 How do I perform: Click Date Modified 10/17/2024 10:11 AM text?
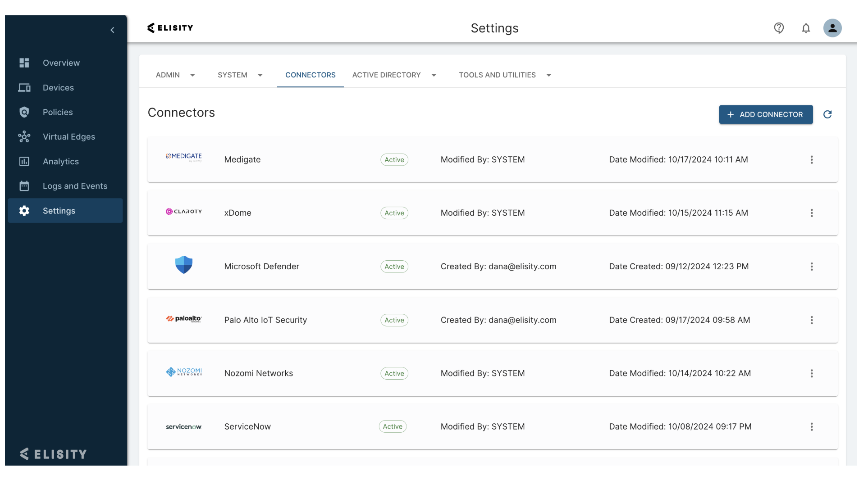(x=679, y=160)
